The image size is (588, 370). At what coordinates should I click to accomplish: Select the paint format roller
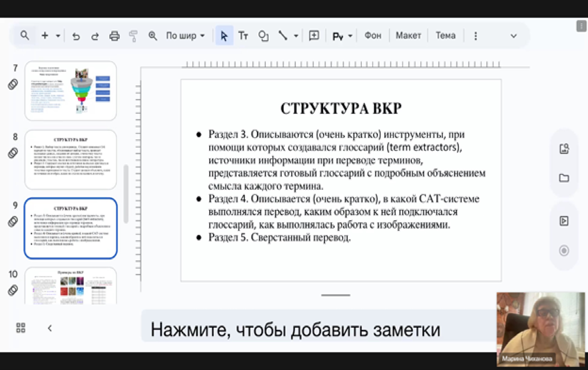point(133,36)
